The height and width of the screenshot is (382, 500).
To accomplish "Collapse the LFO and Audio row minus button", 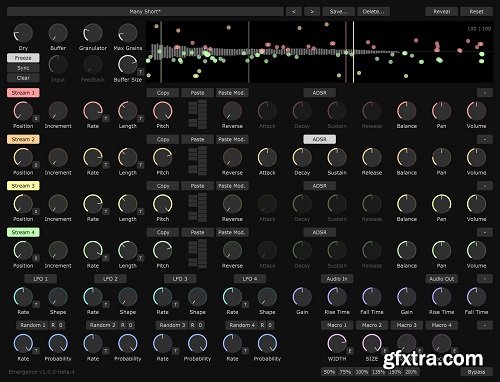I will click(485, 279).
